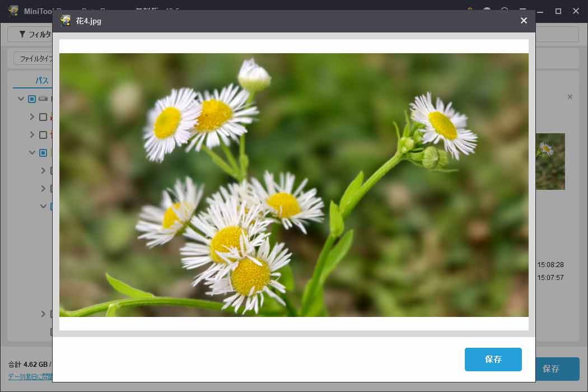Open the データ復旧に問題 help link
The height and width of the screenshot is (392, 588).
30,377
